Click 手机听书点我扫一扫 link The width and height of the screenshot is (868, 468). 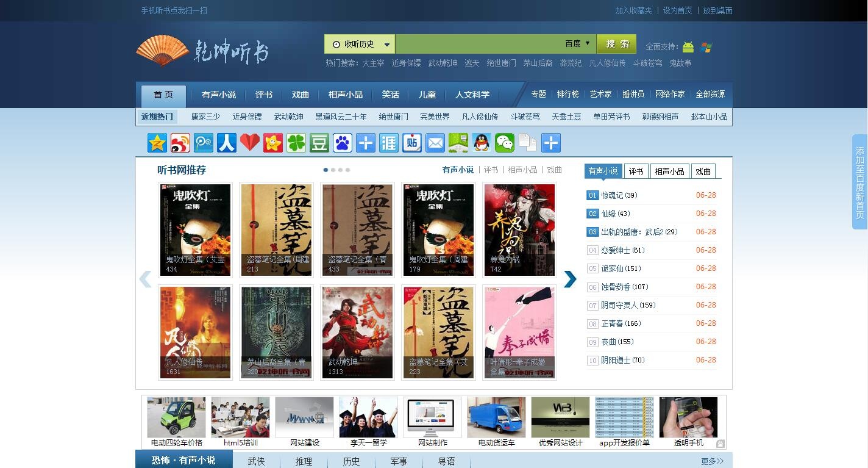[174, 10]
